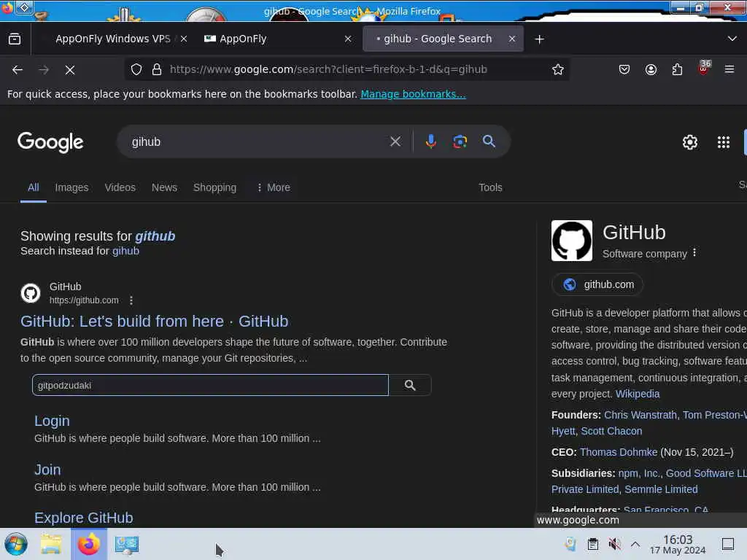Click the Google search magnifier button
This screenshot has width=747, height=560.
pos(489,141)
